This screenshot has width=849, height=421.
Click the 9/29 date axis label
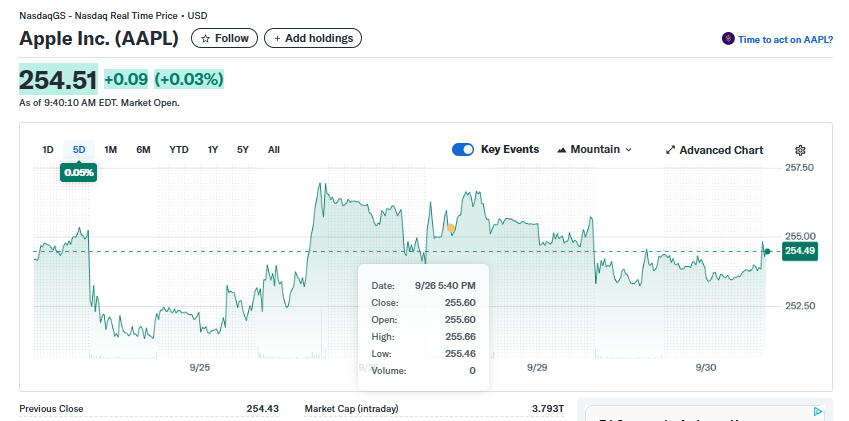537,368
